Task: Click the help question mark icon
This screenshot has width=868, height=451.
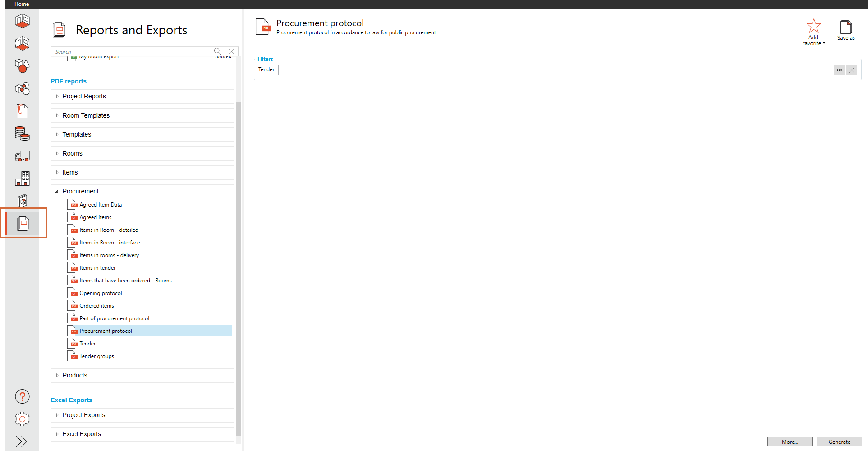Action: [22, 396]
